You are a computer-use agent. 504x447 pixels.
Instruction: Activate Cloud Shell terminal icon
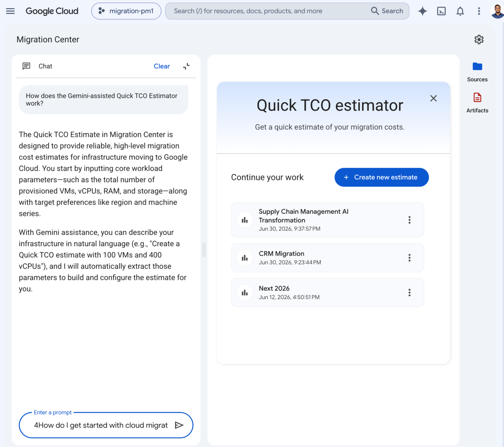(x=441, y=11)
